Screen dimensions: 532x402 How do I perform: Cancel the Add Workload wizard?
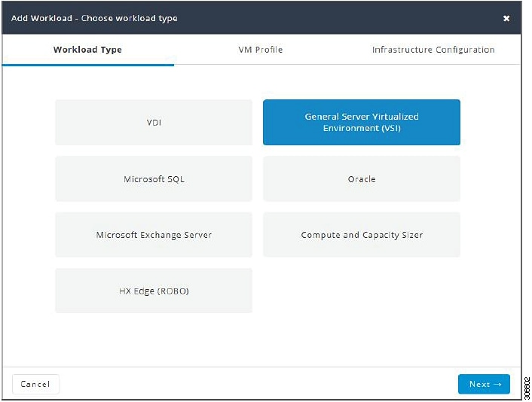(x=35, y=384)
